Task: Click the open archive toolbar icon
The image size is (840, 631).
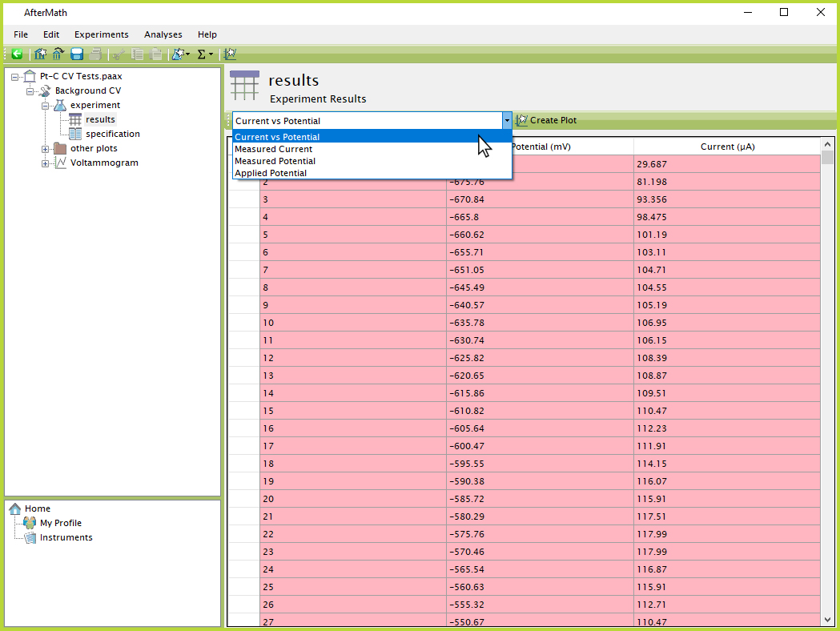Action: pyautogui.click(x=58, y=54)
